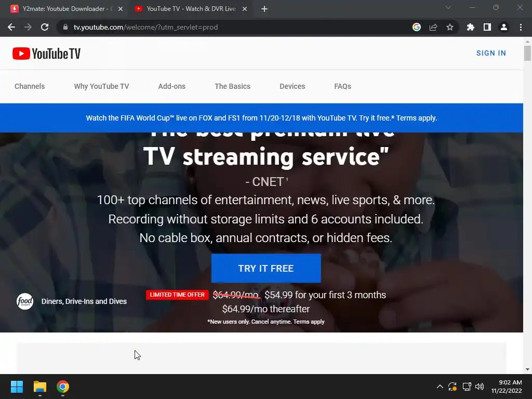Open the Channels section
532x399 pixels.
point(30,86)
